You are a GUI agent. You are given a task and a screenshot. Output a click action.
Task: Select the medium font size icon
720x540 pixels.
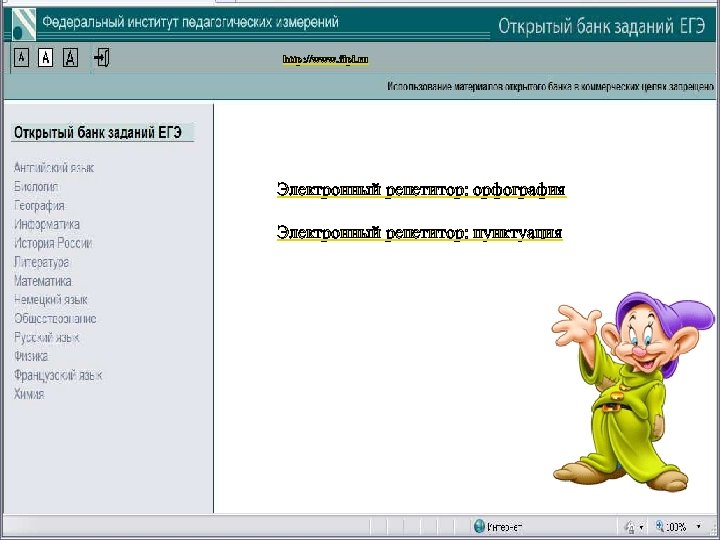click(45, 58)
